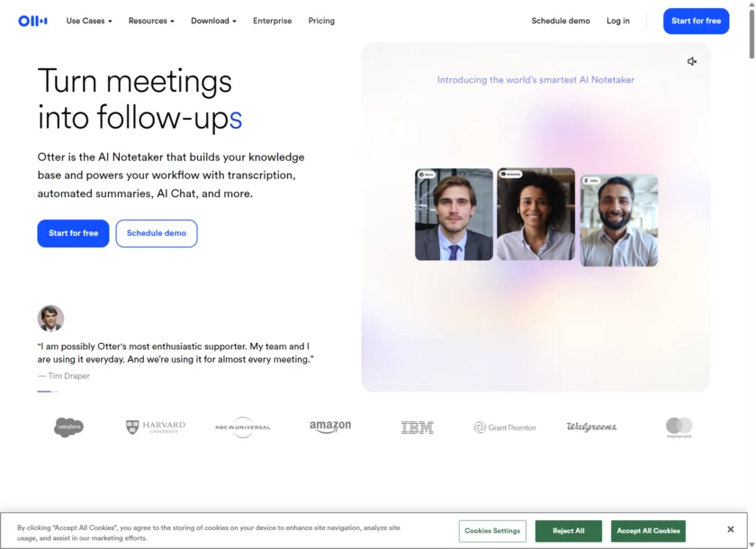Open the Download dropdown menu
This screenshot has height=549, width=756.
pyautogui.click(x=213, y=21)
